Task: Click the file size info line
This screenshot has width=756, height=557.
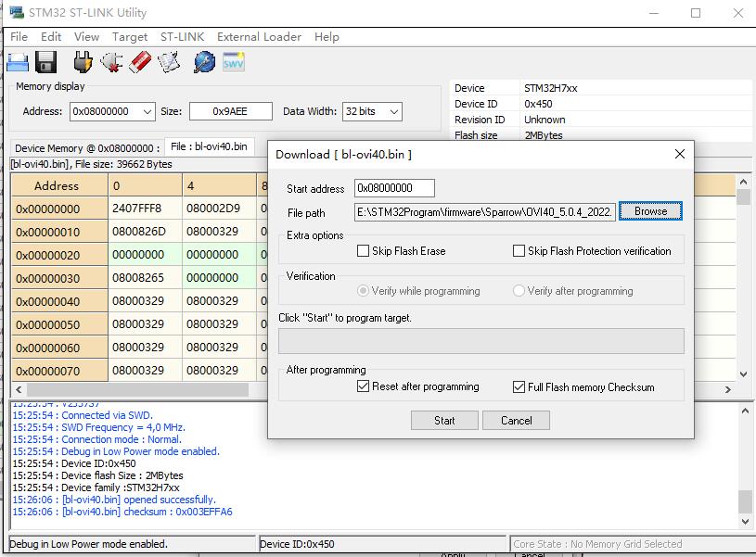Action: (x=91, y=164)
